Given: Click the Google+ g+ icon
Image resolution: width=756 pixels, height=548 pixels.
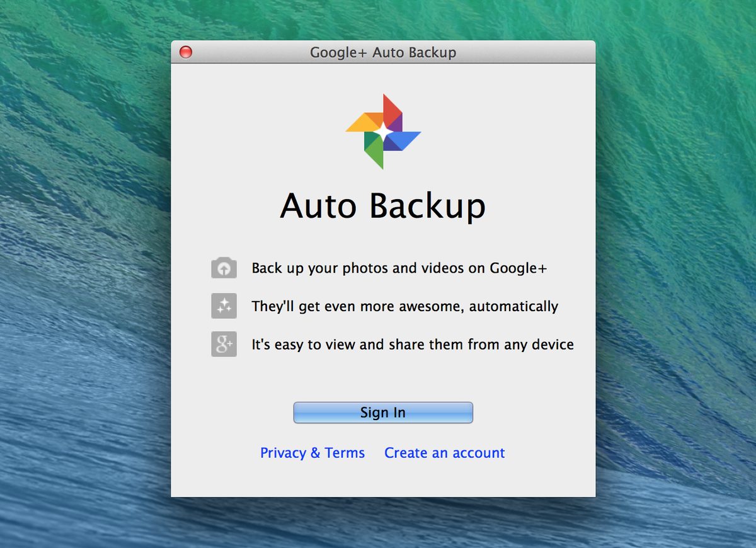Looking at the screenshot, I should tap(224, 344).
